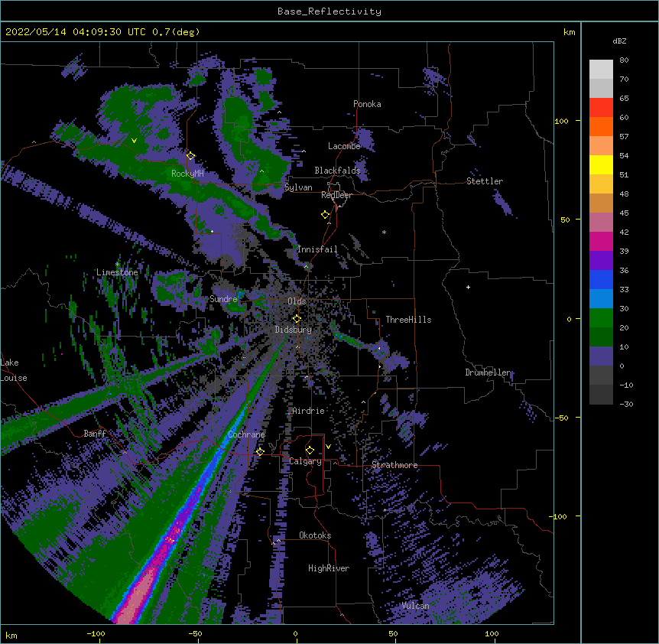Click the RockyMH label
The height and width of the screenshot is (644, 659).
187,174
